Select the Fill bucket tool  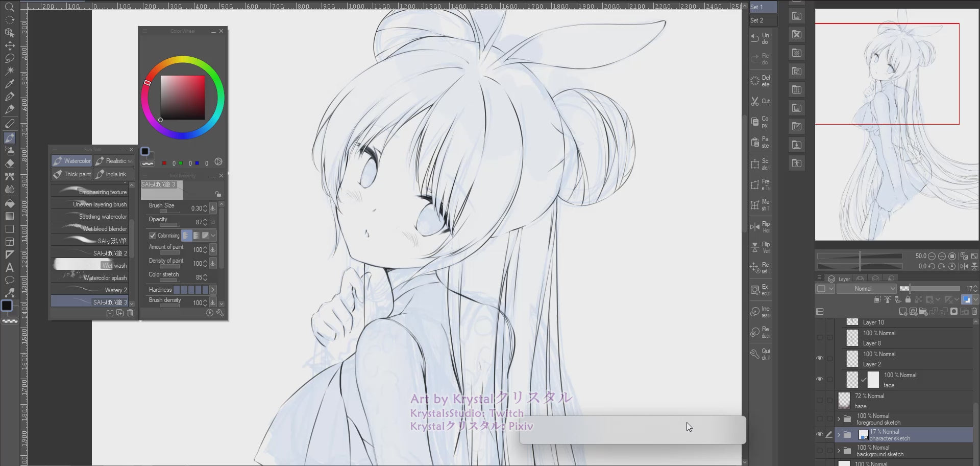click(9, 203)
